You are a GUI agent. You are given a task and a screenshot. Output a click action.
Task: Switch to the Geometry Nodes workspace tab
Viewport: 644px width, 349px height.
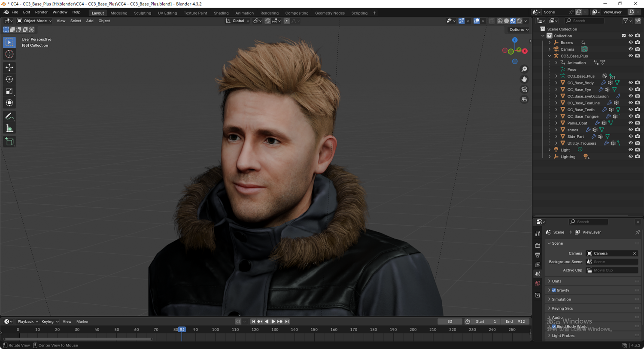[330, 13]
